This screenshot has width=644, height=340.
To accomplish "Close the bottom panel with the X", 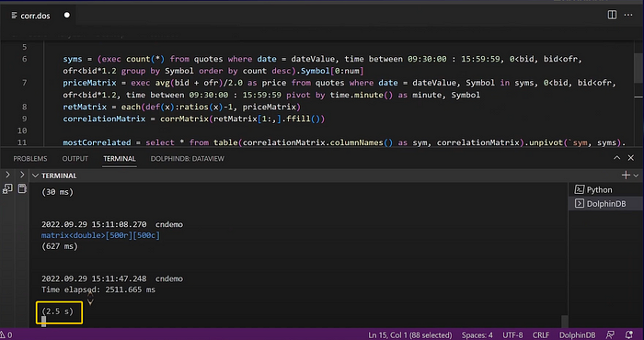I will [631, 158].
